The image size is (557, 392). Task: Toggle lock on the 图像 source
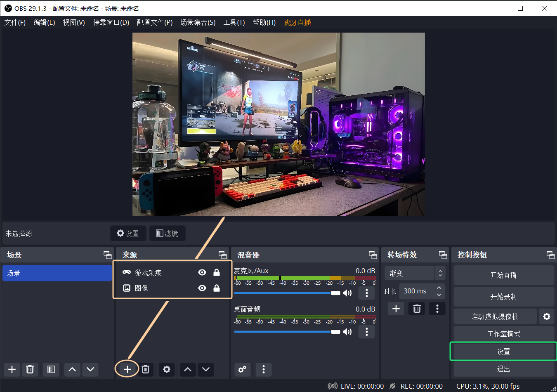pos(216,288)
